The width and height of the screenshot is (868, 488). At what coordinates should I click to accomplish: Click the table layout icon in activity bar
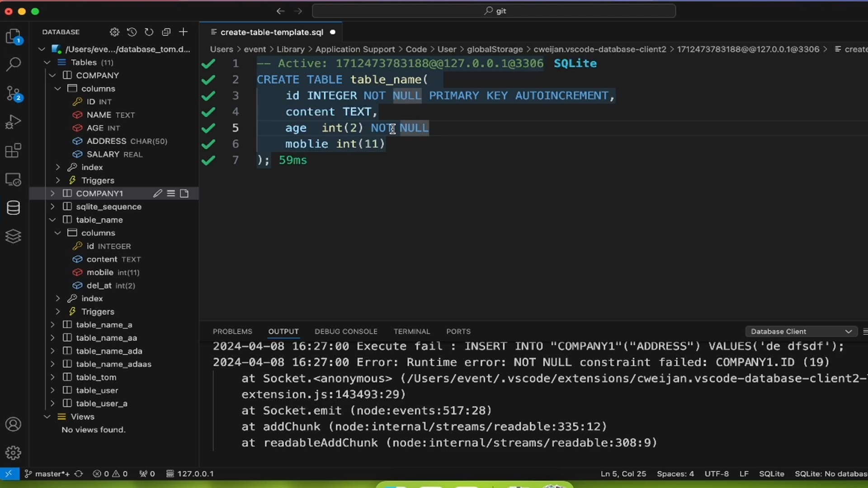(x=13, y=151)
